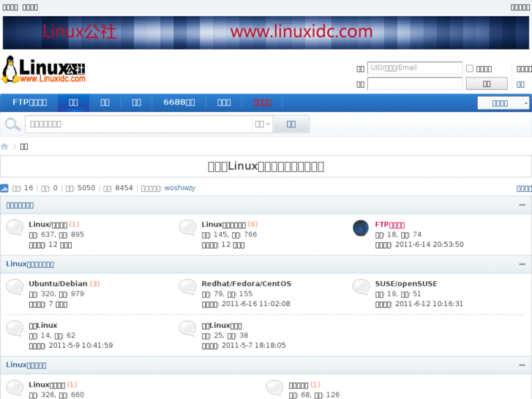The width and height of the screenshot is (532, 399).
Task: Open the FTP item in navigation bar
Action: tap(29, 102)
